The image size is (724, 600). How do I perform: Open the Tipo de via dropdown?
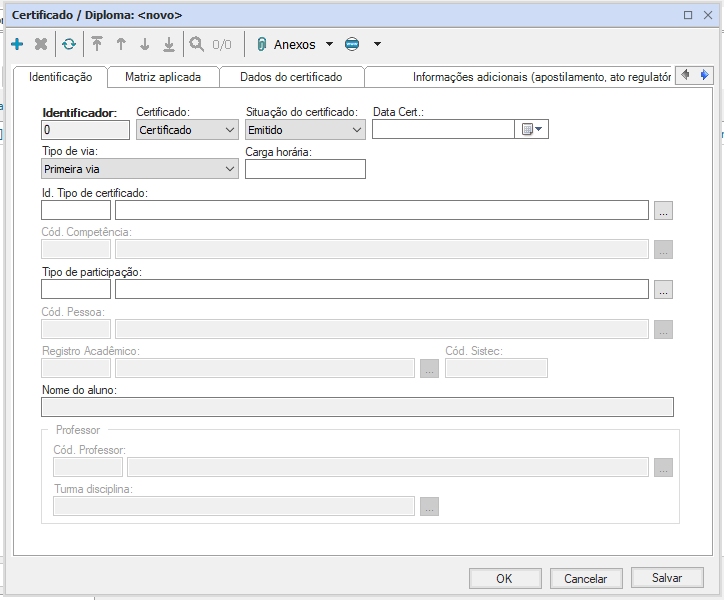139,169
